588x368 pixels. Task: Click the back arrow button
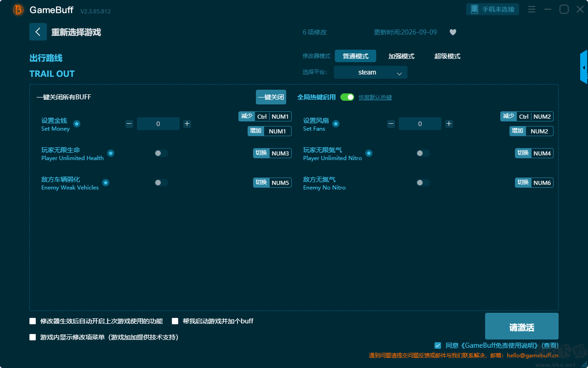pos(38,32)
